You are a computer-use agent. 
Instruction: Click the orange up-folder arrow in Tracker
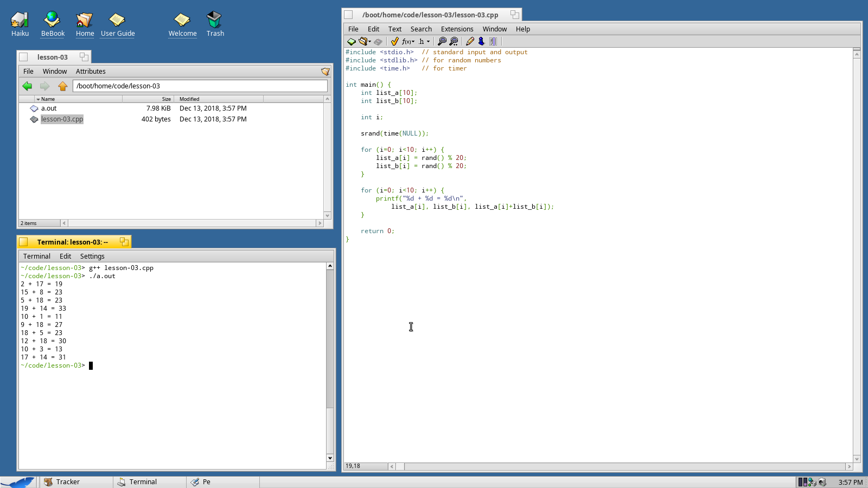[62, 86]
